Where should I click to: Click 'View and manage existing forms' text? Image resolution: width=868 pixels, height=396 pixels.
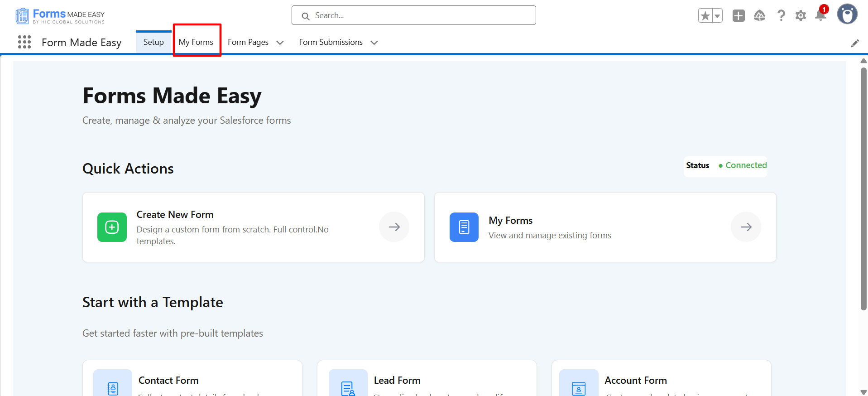550,235
